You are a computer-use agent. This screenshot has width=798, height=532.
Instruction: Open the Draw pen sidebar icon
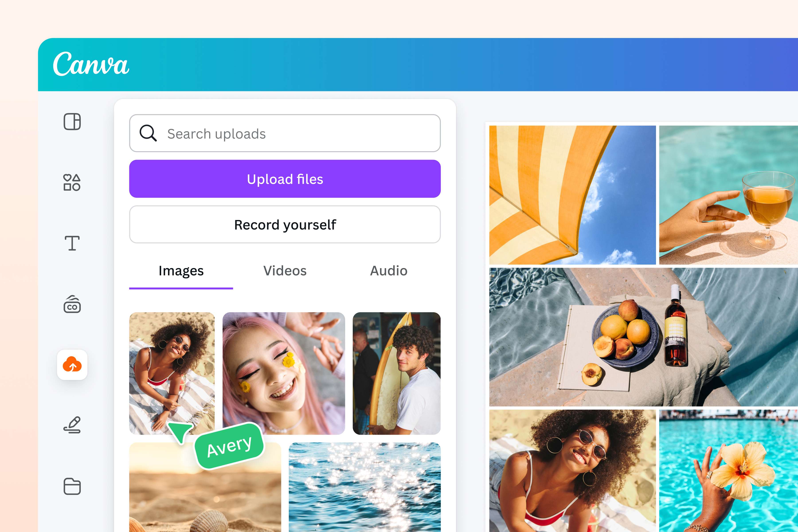point(72,425)
